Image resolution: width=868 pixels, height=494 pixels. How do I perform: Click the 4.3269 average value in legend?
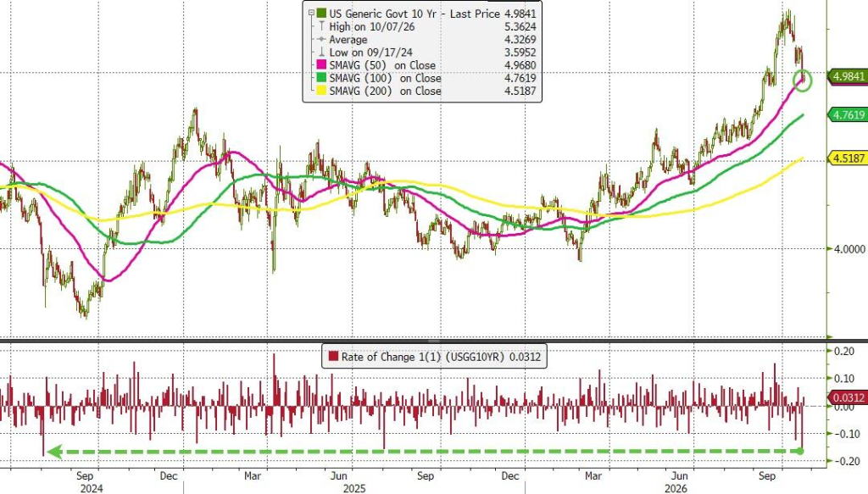coord(520,40)
